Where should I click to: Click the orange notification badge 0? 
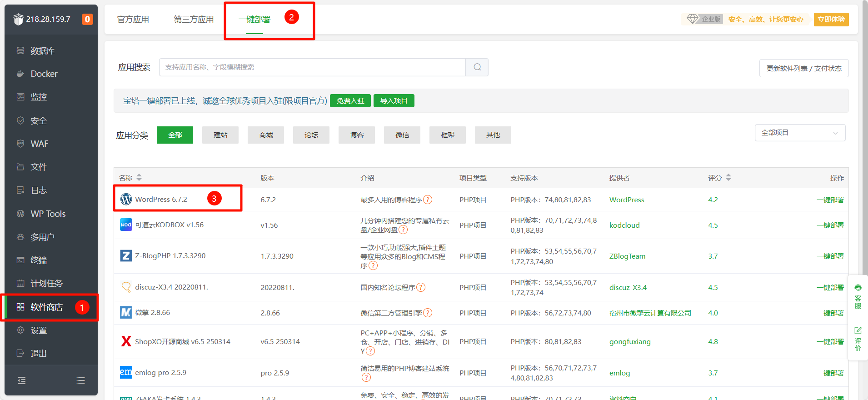click(x=87, y=19)
